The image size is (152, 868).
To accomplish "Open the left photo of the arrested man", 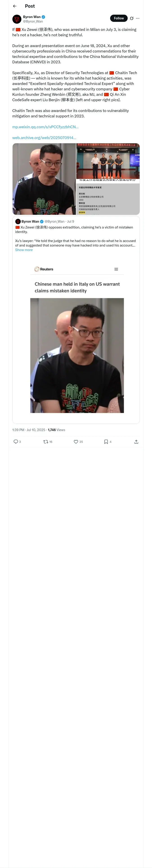I will tap(44, 179).
